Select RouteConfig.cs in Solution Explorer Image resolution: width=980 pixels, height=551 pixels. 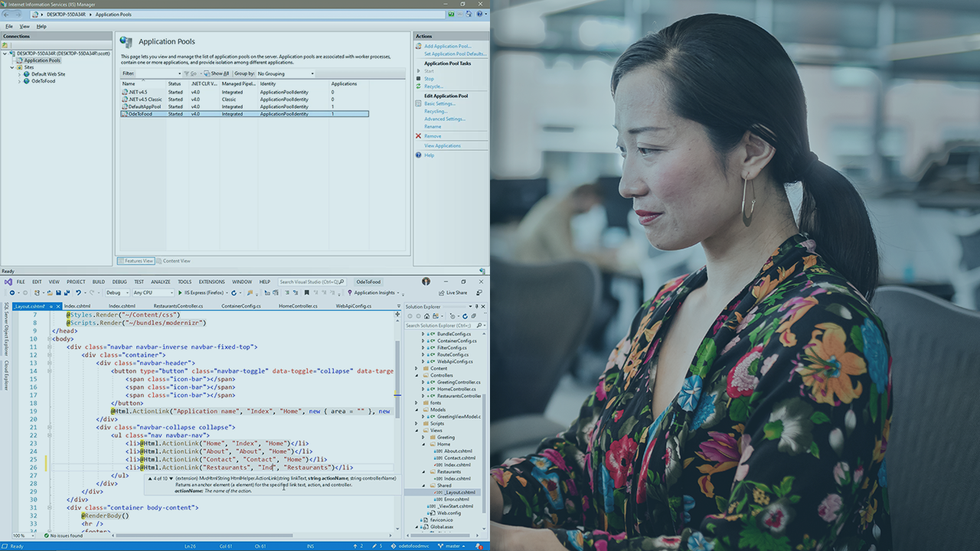452,354
